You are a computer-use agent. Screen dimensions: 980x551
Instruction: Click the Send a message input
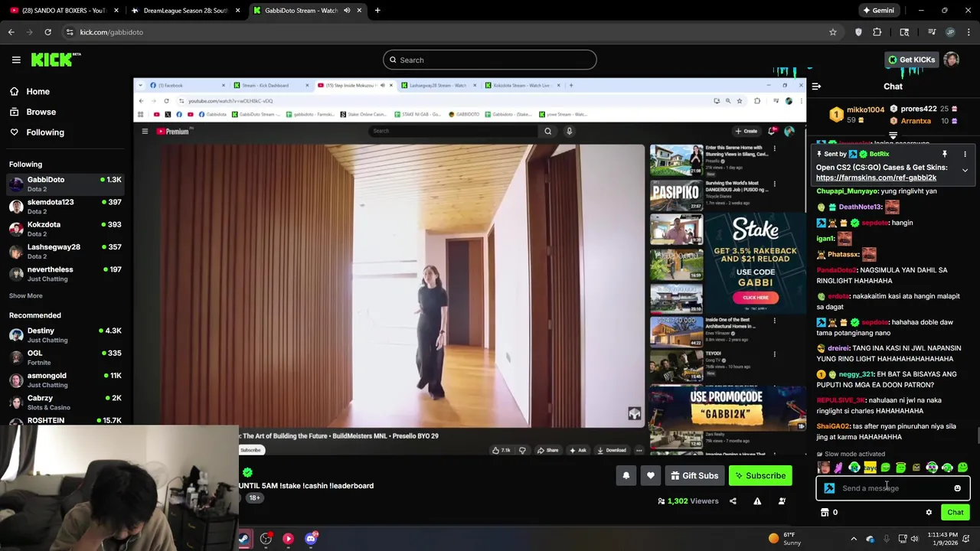(893, 488)
